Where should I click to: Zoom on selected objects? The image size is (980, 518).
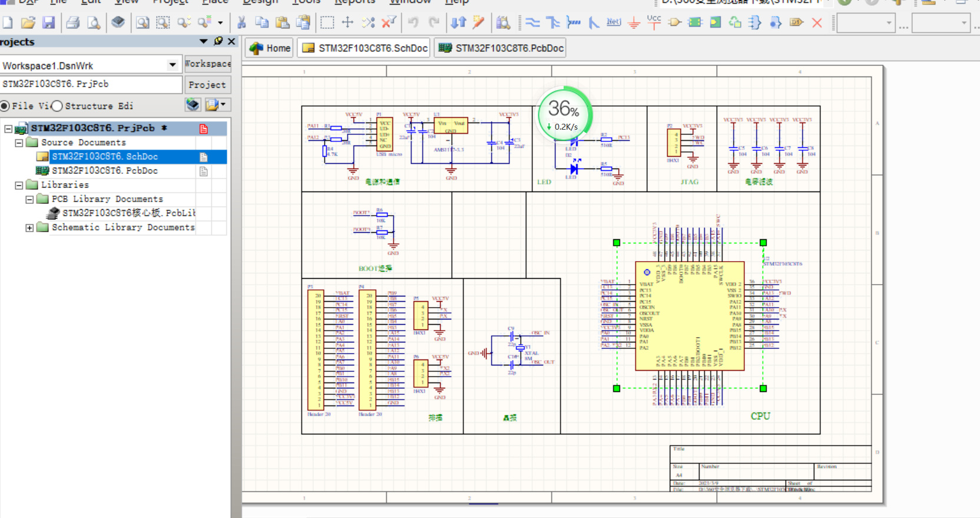tap(184, 23)
